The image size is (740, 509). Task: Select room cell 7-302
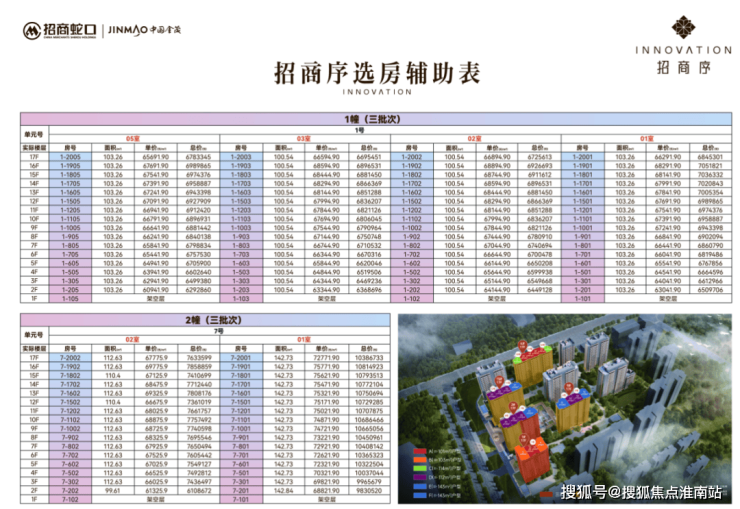point(70,482)
